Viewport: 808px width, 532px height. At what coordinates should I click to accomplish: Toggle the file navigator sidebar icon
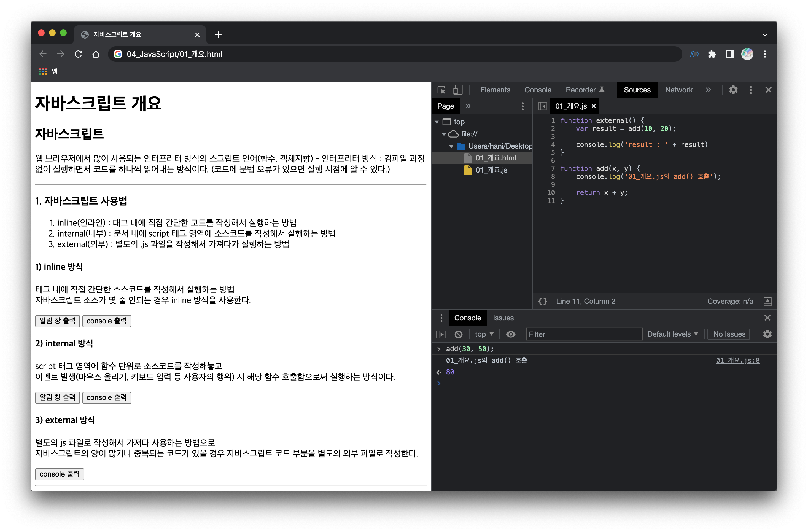543,106
